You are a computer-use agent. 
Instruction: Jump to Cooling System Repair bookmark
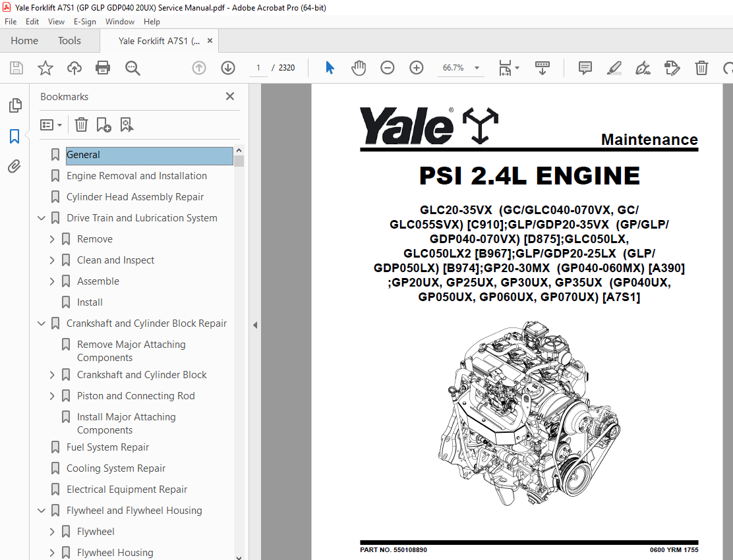116,468
